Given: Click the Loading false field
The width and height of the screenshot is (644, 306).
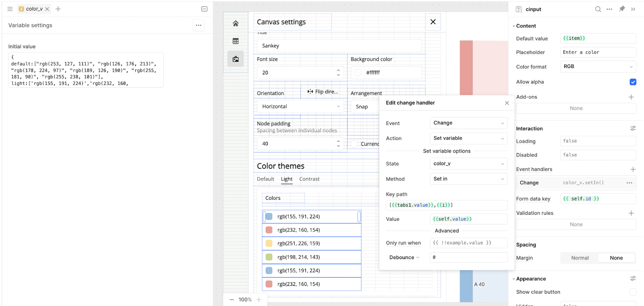Looking at the screenshot, I should 598,141.
